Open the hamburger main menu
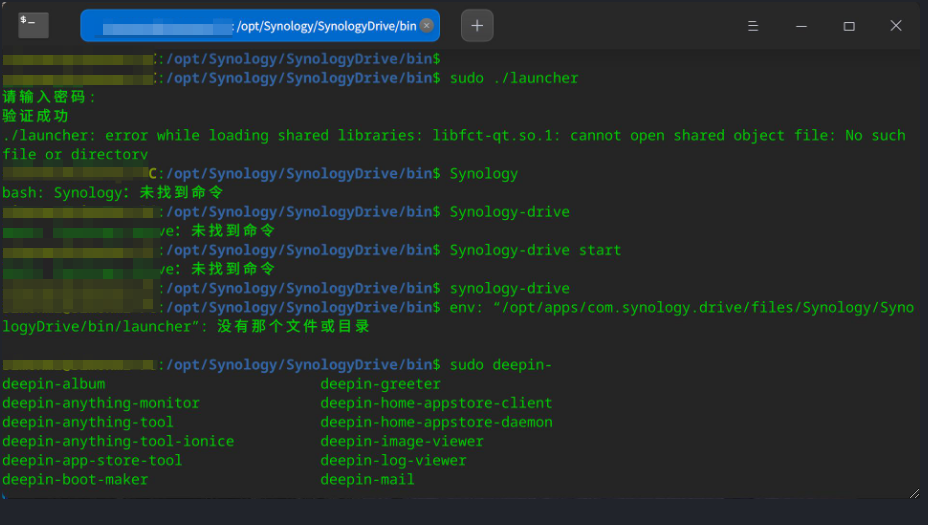Image resolution: width=928 pixels, height=525 pixels. click(x=753, y=25)
